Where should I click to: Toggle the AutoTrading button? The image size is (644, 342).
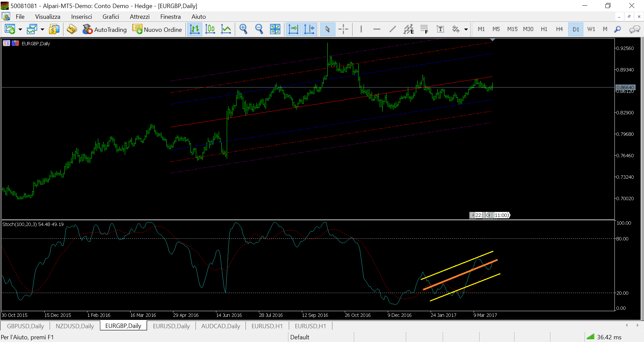(x=105, y=30)
